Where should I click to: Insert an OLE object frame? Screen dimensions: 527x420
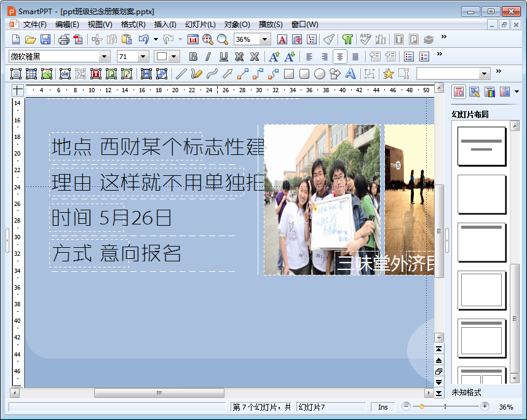tap(65, 74)
